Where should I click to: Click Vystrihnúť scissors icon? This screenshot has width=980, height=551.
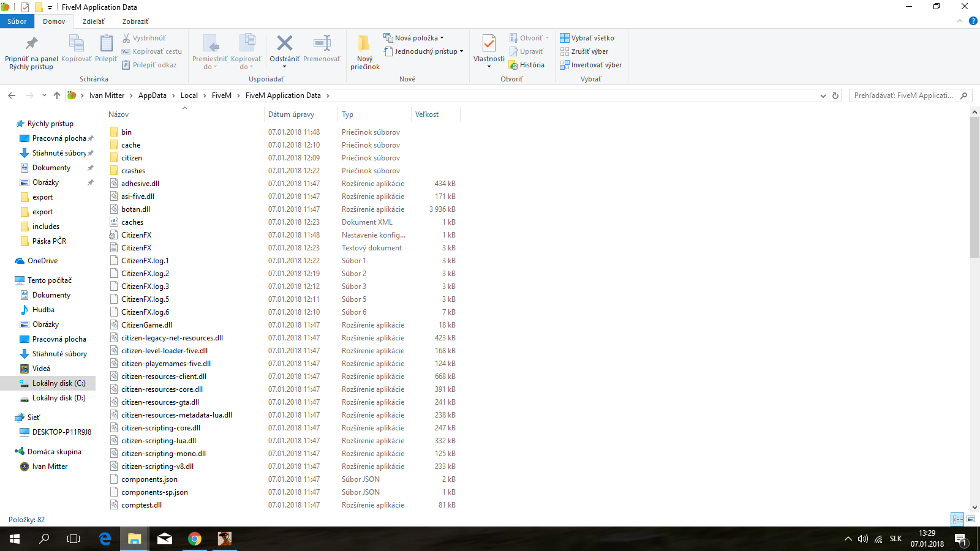point(126,38)
